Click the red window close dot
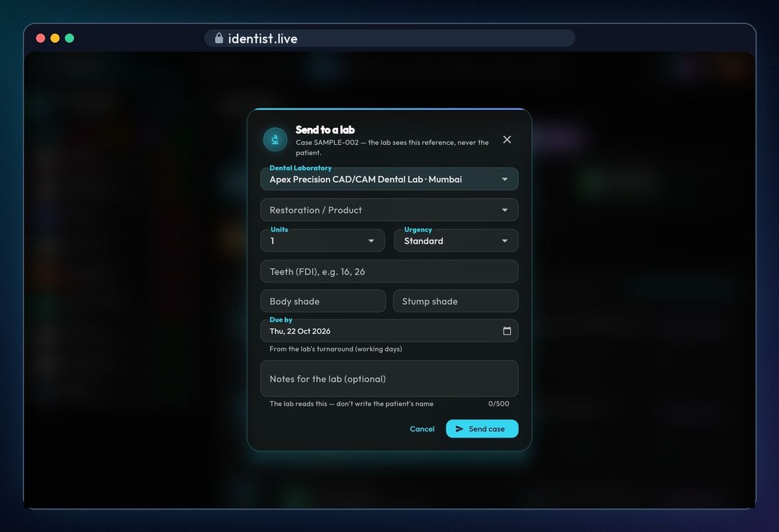 click(x=40, y=38)
